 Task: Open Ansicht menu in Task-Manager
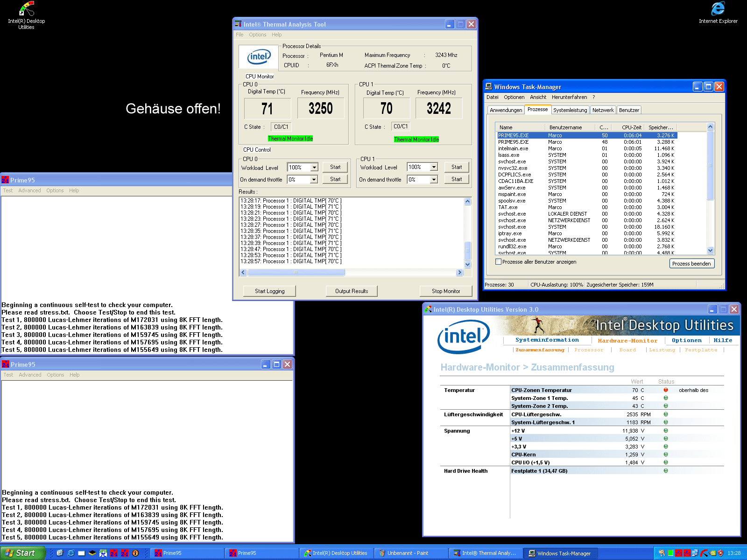[538, 97]
